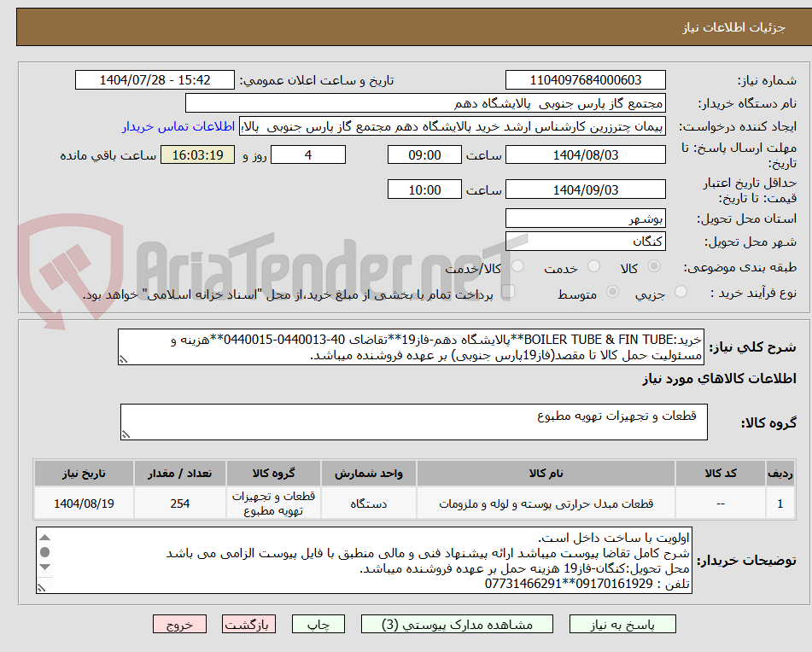Click the resize corner of شرح کلی نیاز box
This screenshot has height=652, width=812.
point(123,359)
